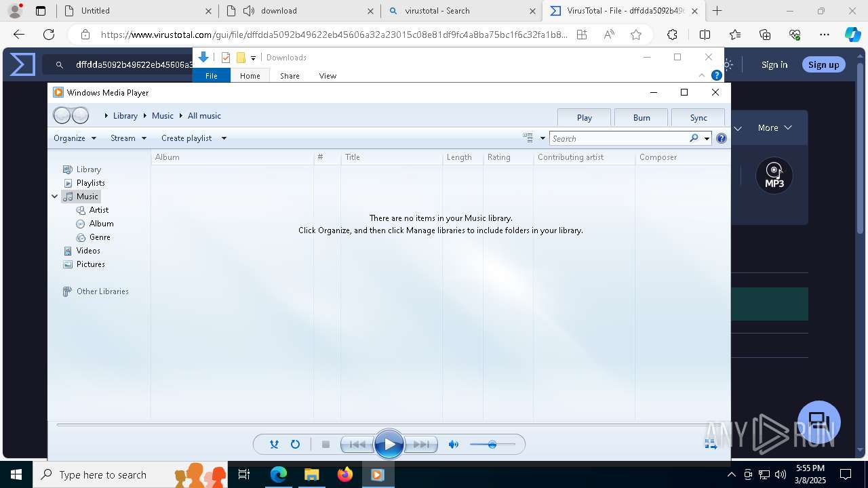Sort by the Album column header
Image resolution: width=868 pixels, height=488 pixels.
point(232,157)
